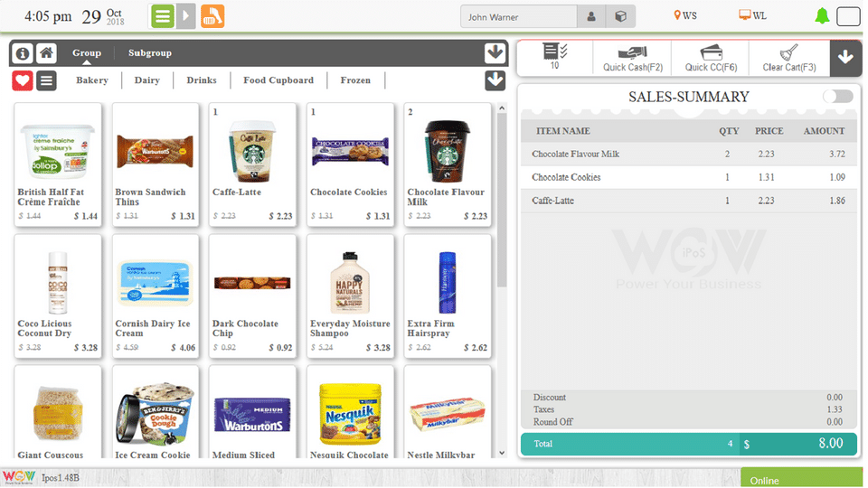Add Chocolate Flavour Milk product tile

pos(448,164)
